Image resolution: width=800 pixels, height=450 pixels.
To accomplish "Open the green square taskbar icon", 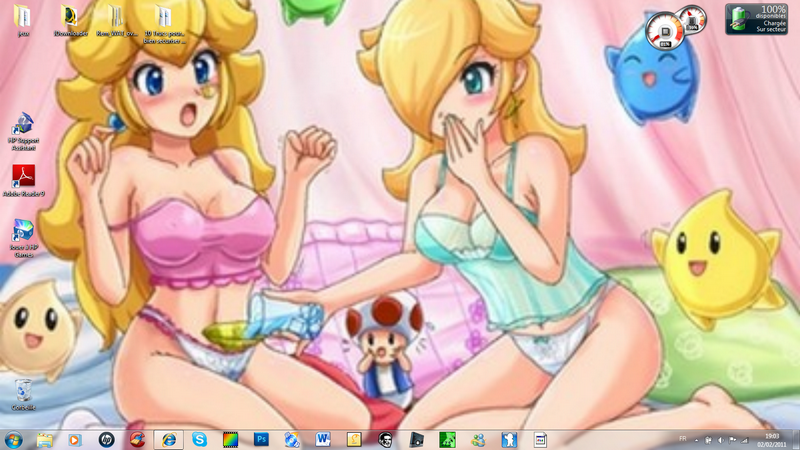I will pos(447,439).
